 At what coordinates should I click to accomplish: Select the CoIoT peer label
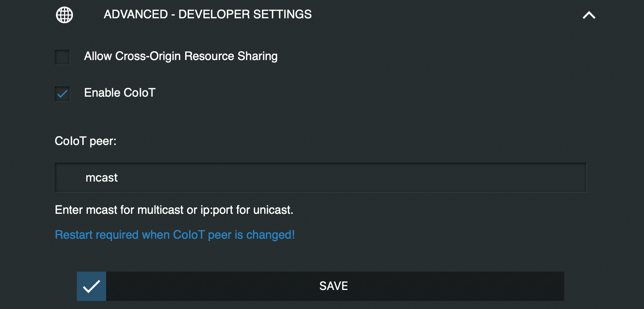pos(86,141)
